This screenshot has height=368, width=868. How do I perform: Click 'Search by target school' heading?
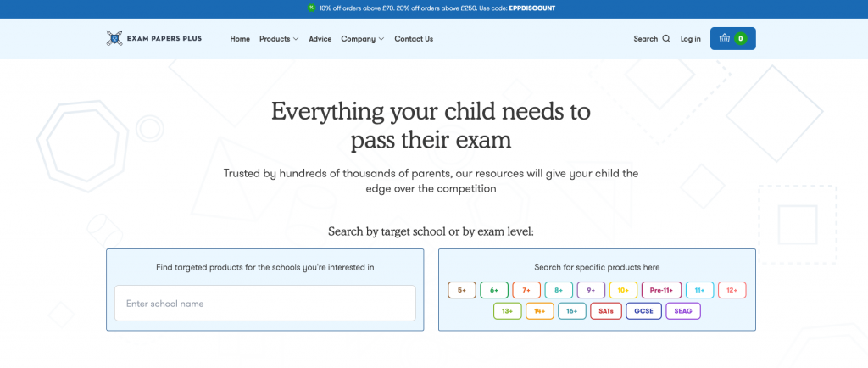pyautogui.click(x=431, y=231)
